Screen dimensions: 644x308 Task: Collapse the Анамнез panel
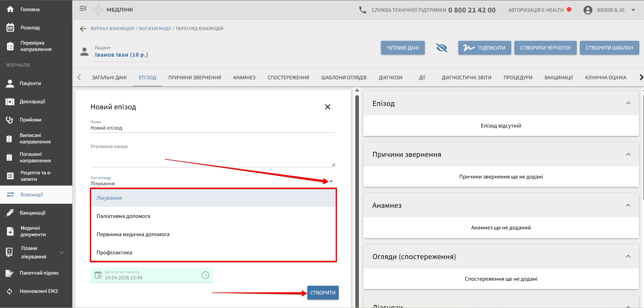click(628, 205)
